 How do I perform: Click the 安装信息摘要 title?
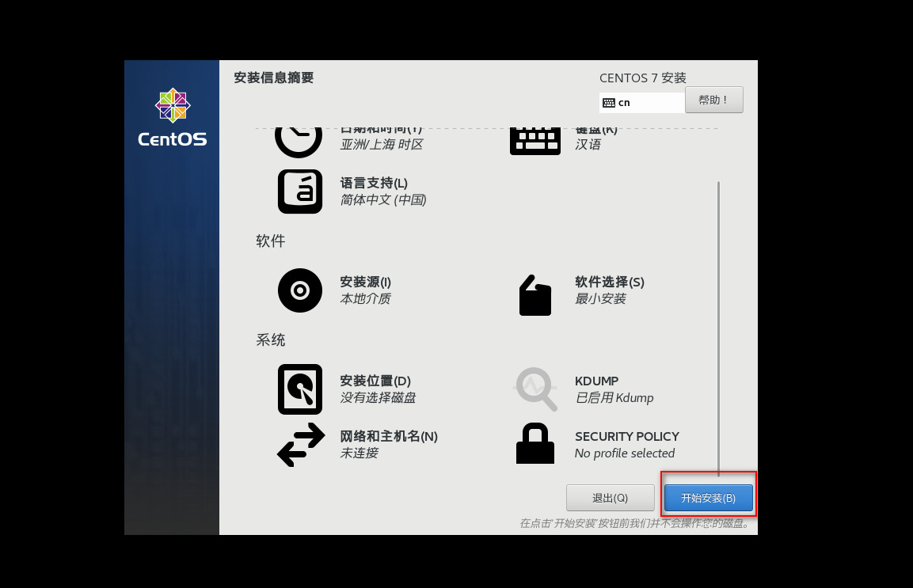[274, 78]
